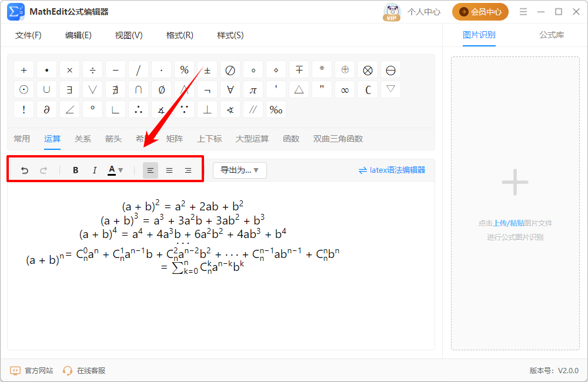Image resolution: width=588 pixels, height=382 pixels.
Task: Insert the circled minus ⊖ symbol
Action: [391, 70]
